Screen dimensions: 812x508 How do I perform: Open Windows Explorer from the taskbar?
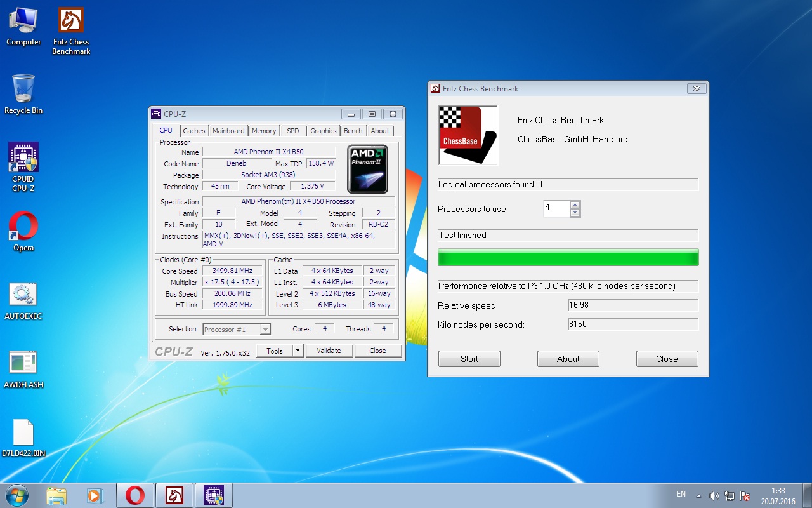coord(56,495)
